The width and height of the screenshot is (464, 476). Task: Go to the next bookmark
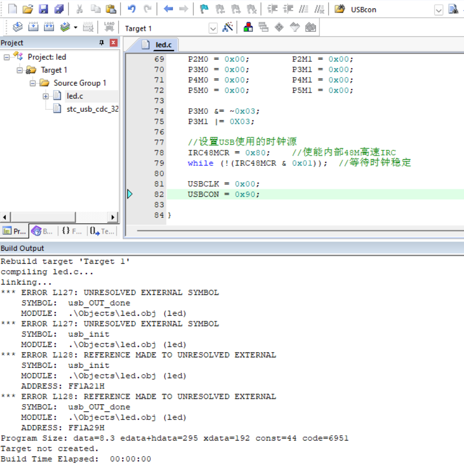click(x=236, y=9)
